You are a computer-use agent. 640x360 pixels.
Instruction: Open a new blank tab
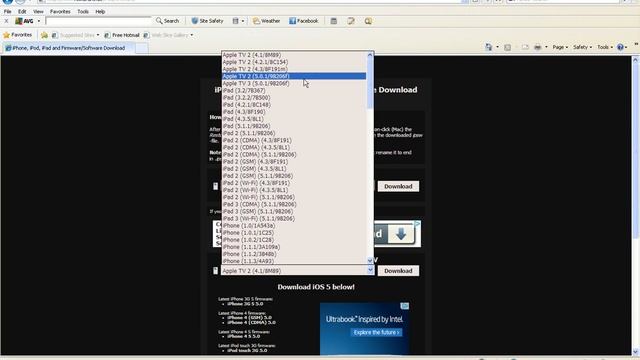pyautogui.click(x=142, y=48)
